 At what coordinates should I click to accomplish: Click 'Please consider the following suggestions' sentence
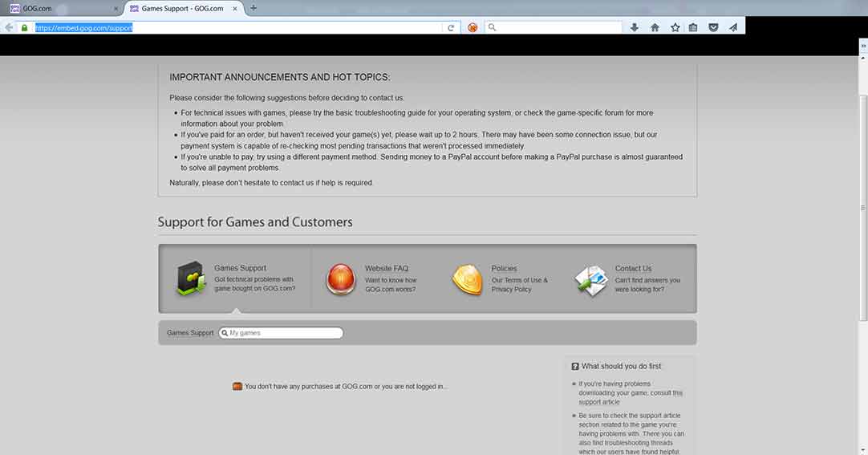286,98
